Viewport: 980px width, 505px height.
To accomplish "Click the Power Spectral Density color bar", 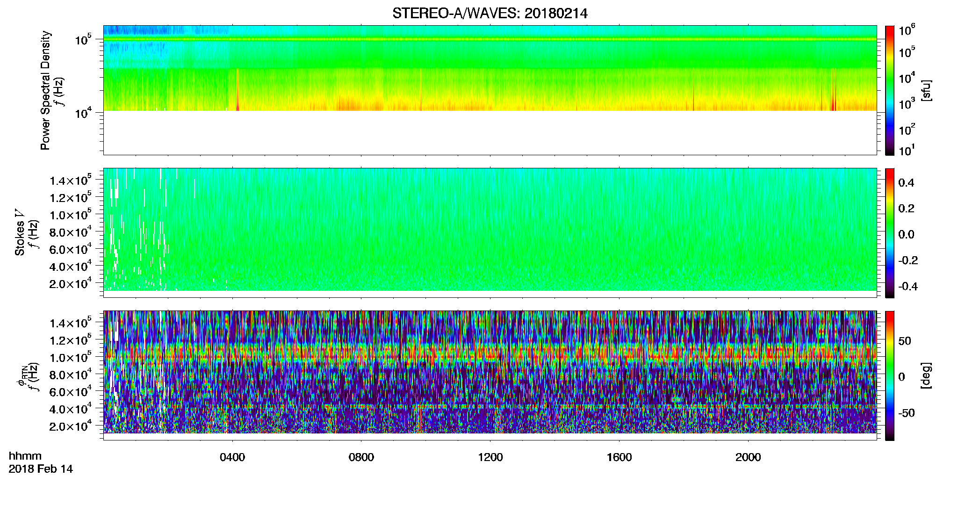I will tap(890, 90).
